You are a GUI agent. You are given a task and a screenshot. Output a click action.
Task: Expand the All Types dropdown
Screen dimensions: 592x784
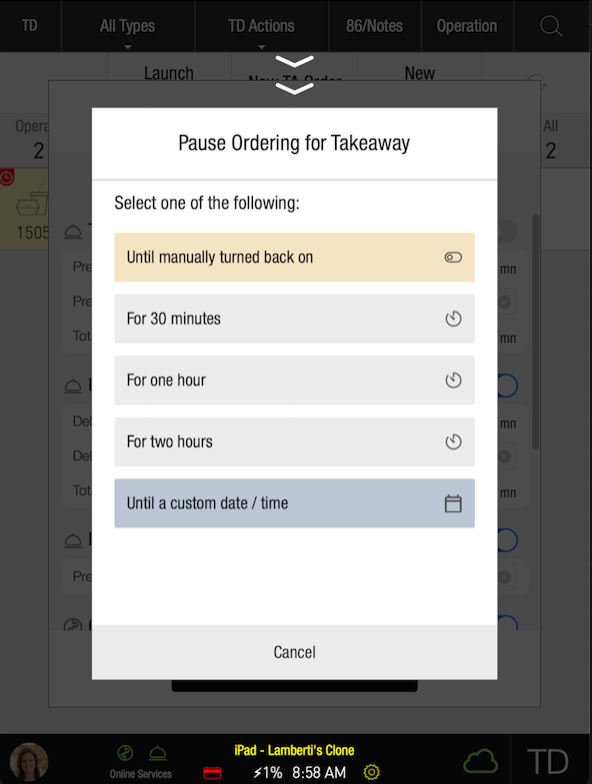pos(128,26)
